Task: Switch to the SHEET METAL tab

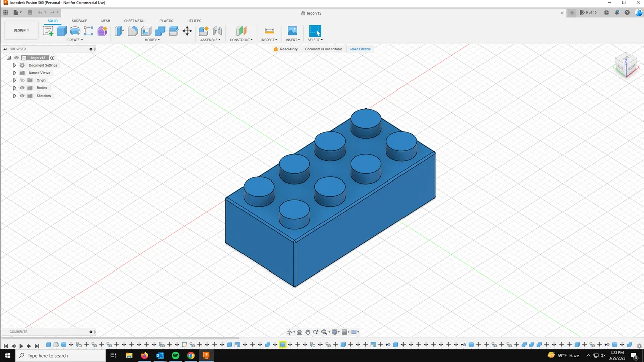Action: tap(134, 21)
